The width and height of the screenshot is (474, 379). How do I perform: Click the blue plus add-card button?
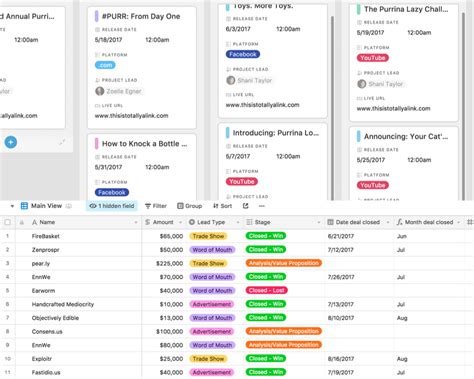tap(11, 142)
